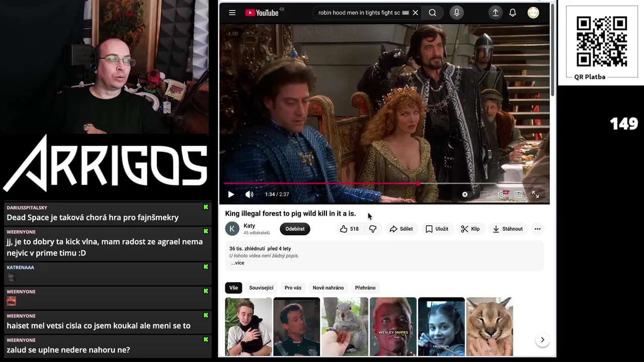Create a clip with Klip
The width and height of the screenshot is (644, 362).
470,229
